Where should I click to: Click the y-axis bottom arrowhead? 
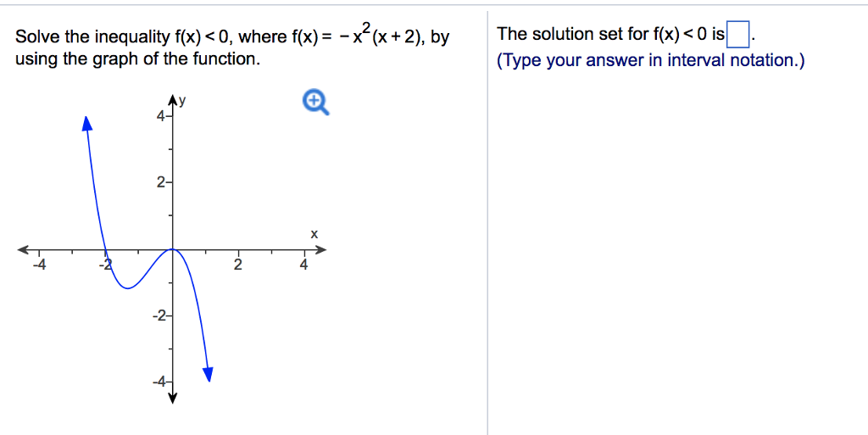click(x=172, y=398)
